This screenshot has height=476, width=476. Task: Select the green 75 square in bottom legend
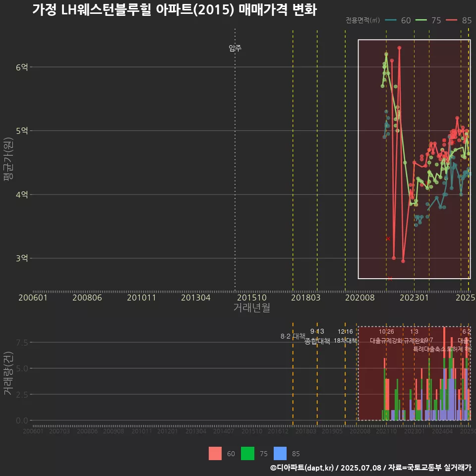(x=247, y=454)
